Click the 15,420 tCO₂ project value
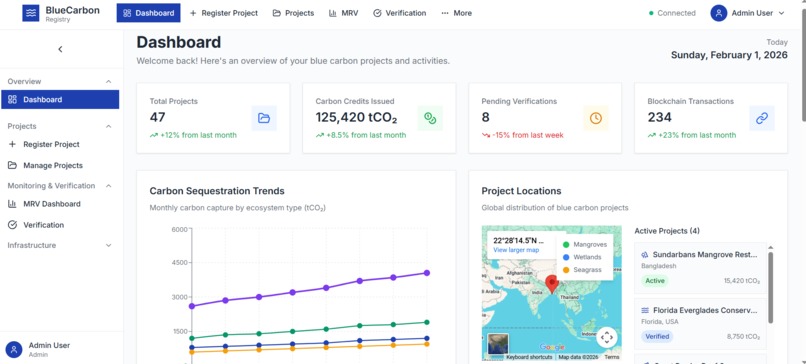 (742, 281)
